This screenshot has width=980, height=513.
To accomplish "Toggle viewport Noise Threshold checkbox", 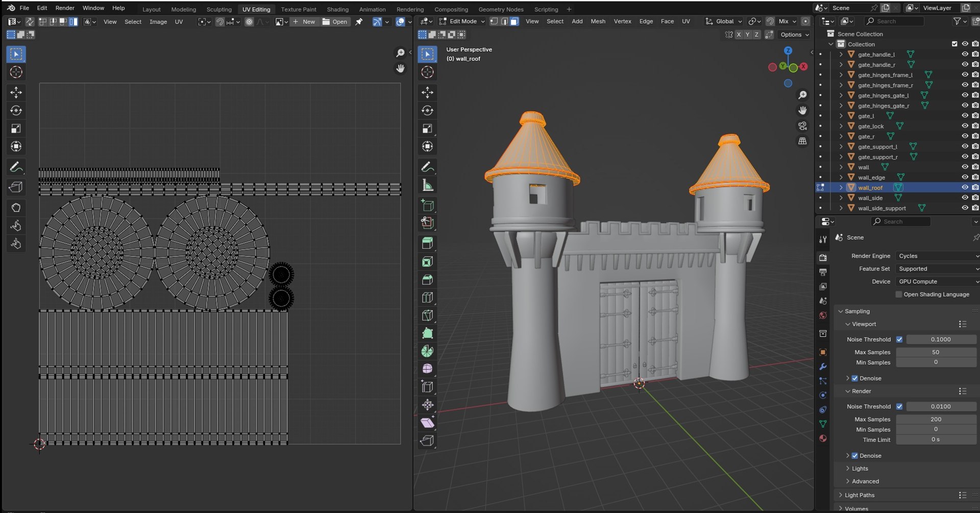I will [899, 339].
